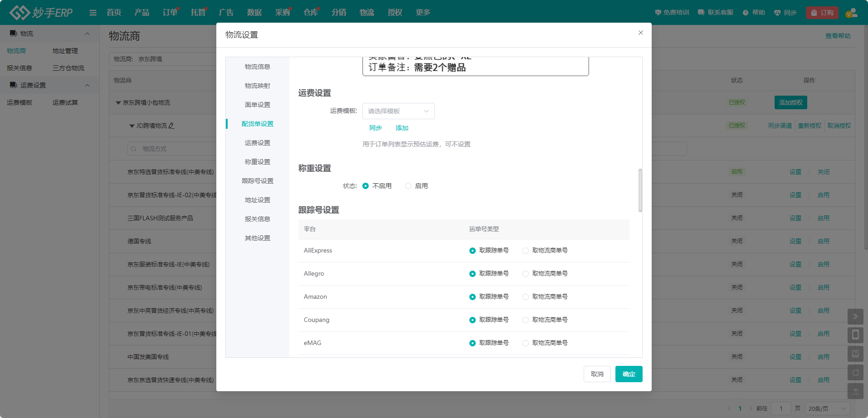Click the hamburger menu icon in header
Screen dimensions: 868x418
coord(93,13)
